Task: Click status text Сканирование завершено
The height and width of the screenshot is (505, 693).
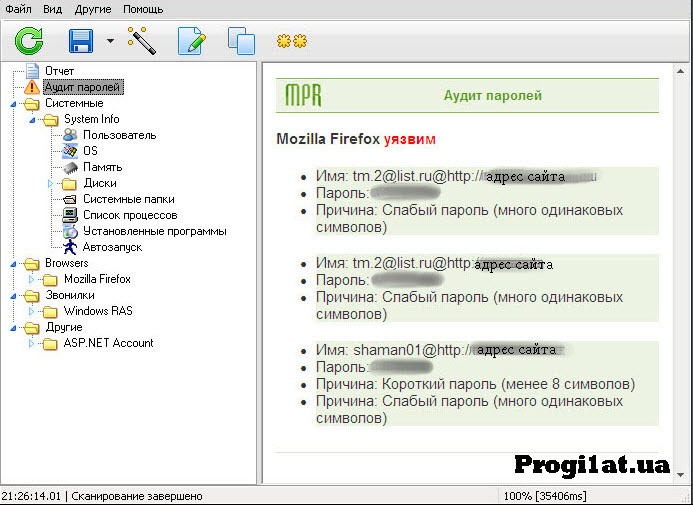Action: [x=137, y=496]
